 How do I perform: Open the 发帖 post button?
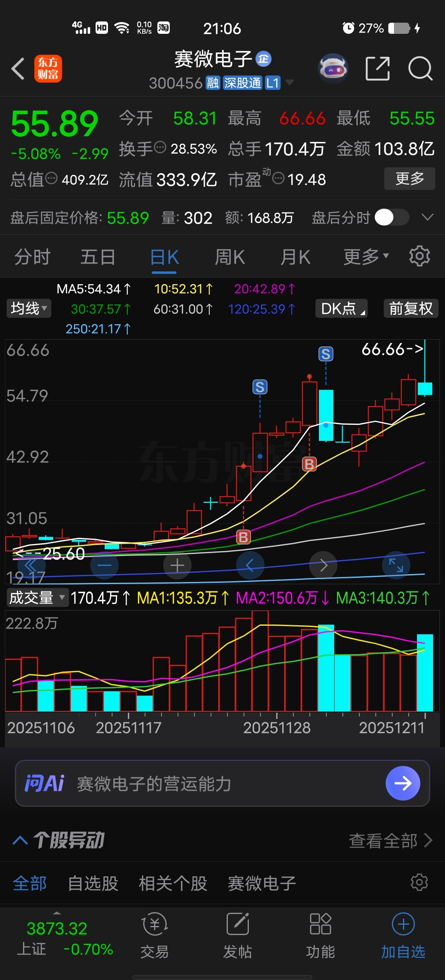237,935
